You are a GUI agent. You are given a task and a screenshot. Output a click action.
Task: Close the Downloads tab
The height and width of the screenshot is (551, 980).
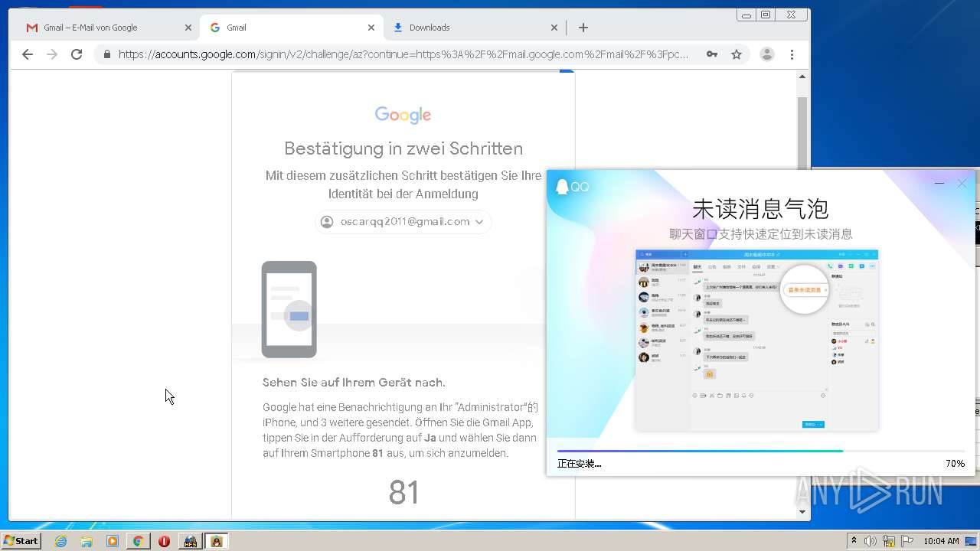click(x=554, y=28)
